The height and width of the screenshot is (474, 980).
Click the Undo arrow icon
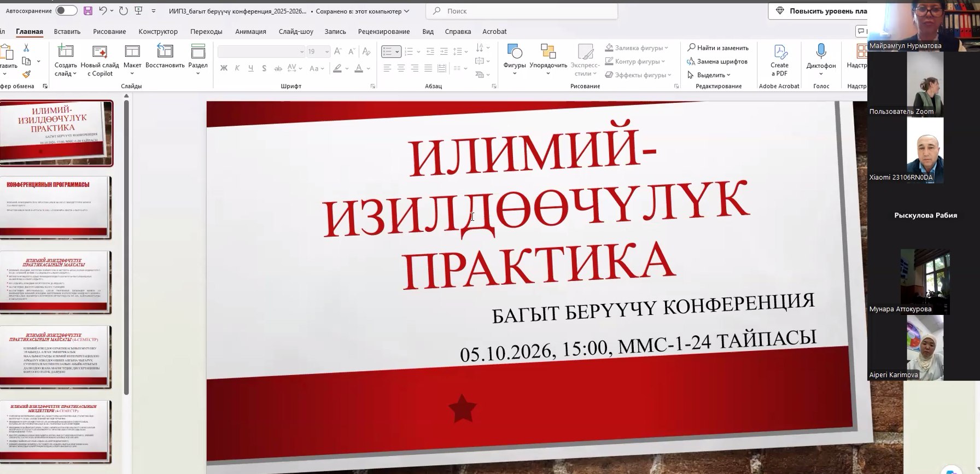coord(103,11)
